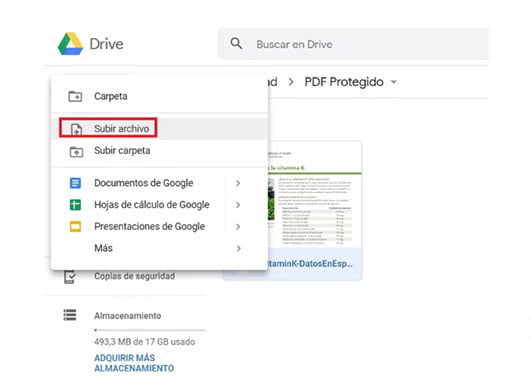Focus the Buscar en Drive search field
This screenshot has width=531, height=381.
click(x=353, y=44)
